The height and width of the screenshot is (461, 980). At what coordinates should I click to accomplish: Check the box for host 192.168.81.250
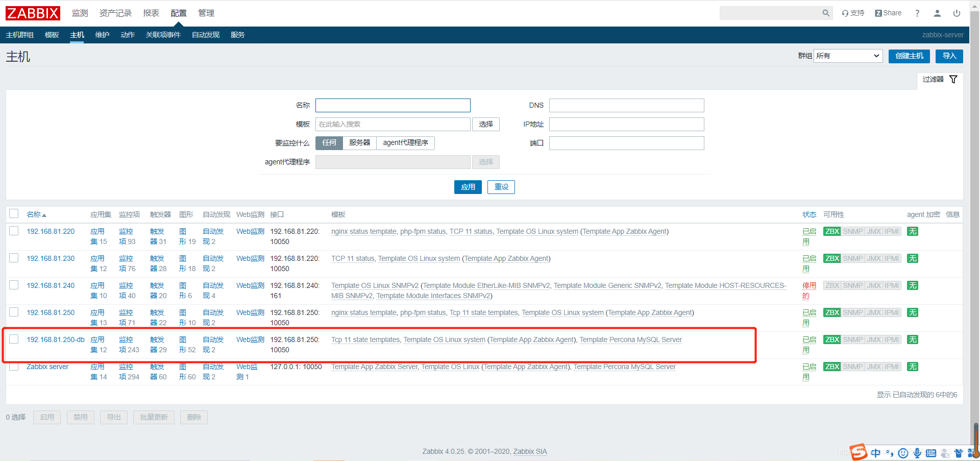pos(14,312)
